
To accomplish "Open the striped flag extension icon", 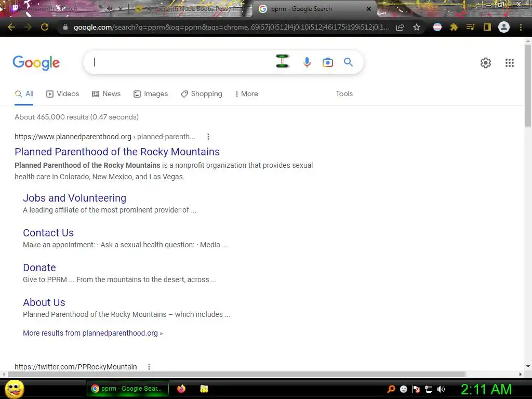I will (x=437, y=27).
